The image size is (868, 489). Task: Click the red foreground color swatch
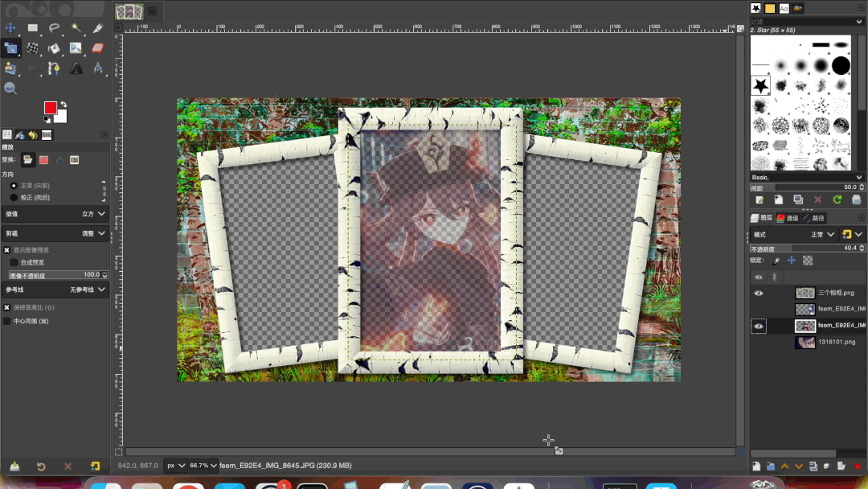[x=50, y=108]
